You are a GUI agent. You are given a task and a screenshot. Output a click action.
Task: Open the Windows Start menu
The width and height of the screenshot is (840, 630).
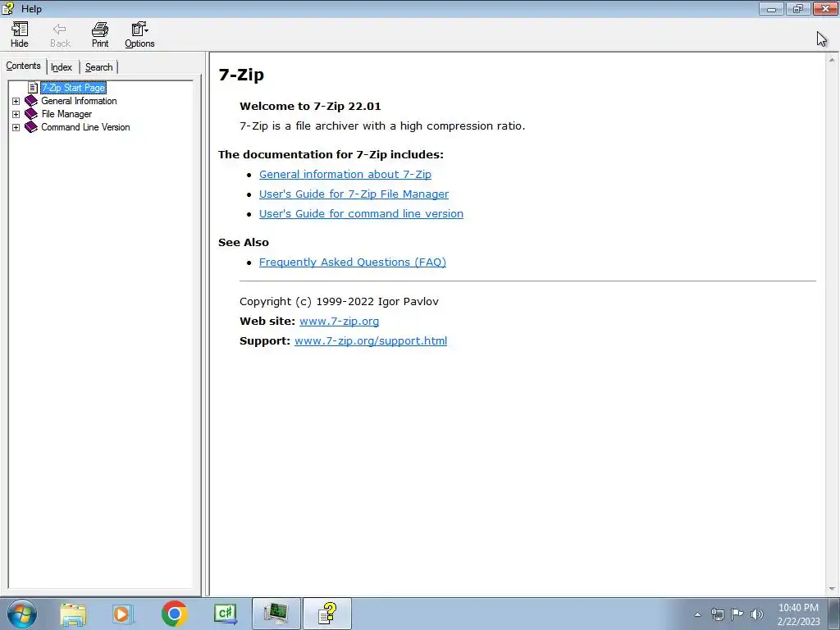[x=22, y=614]
